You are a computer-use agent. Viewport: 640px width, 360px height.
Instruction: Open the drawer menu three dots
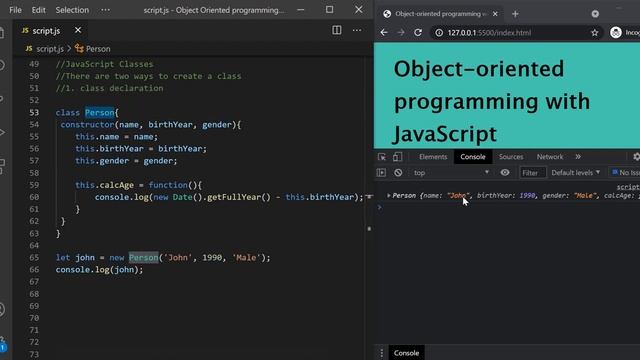tap(382, 353)
